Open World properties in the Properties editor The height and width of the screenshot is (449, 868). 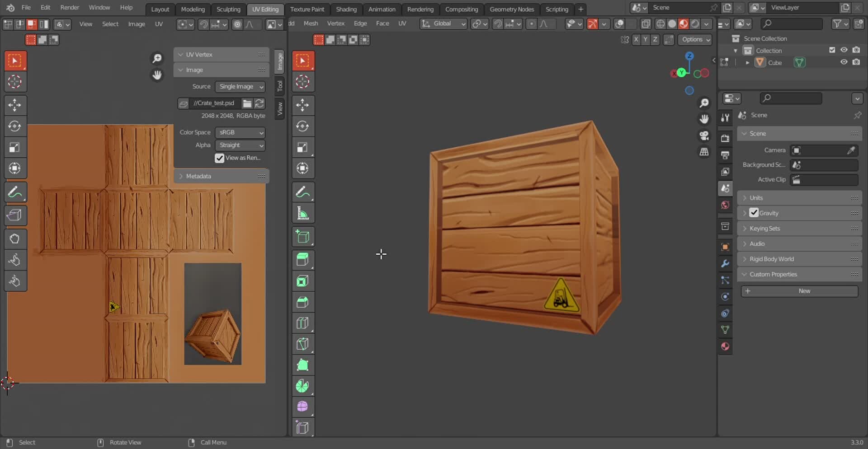pyautogui.click(x=725, y=205)
